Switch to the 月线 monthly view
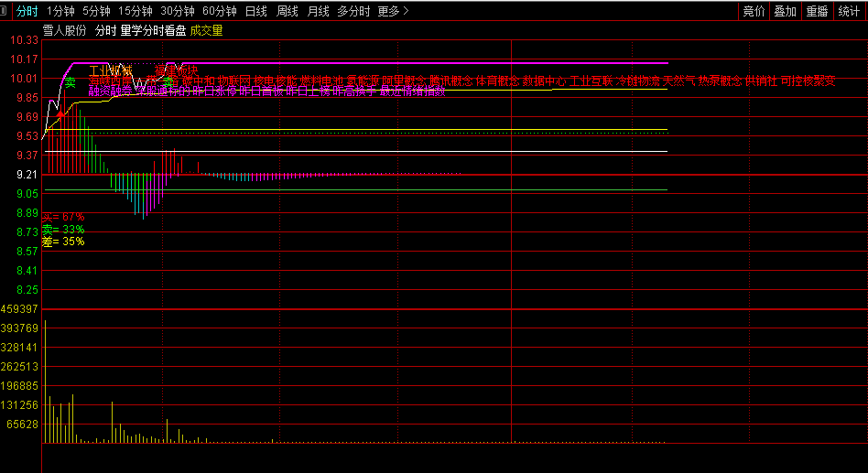The height and width of the screenshot is (473, 868). tap(318, 11)
